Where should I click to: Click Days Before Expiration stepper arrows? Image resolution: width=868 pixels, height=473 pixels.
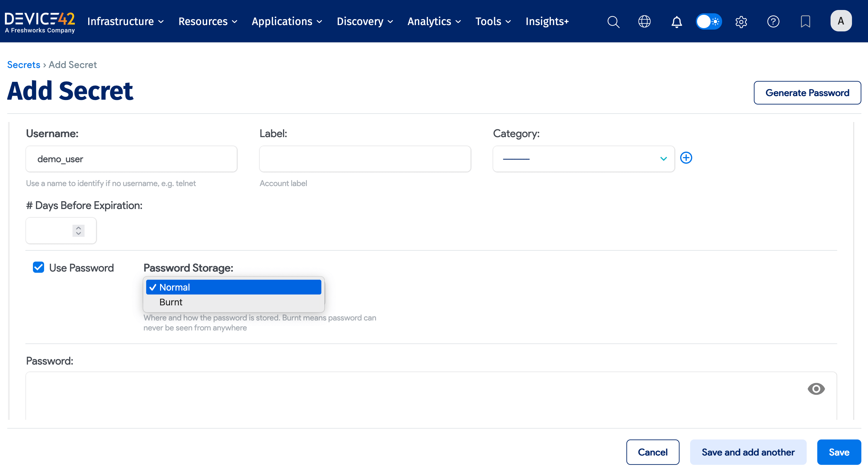[78, 230]
